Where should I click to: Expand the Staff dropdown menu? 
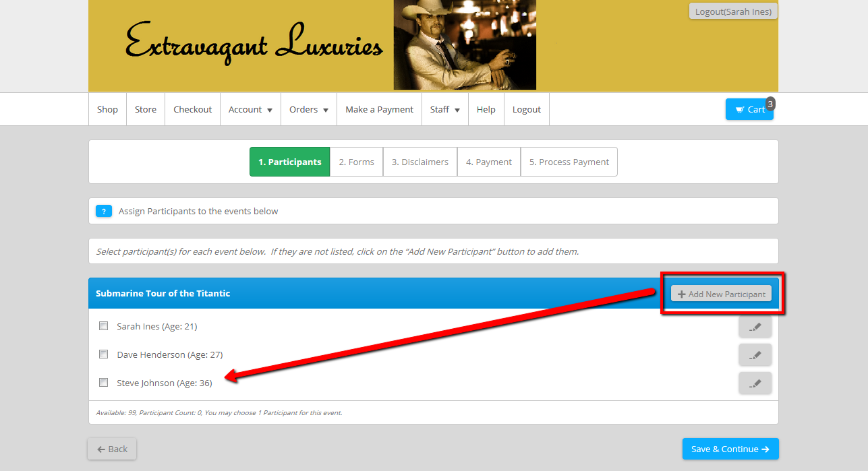[x=445, y=109]
